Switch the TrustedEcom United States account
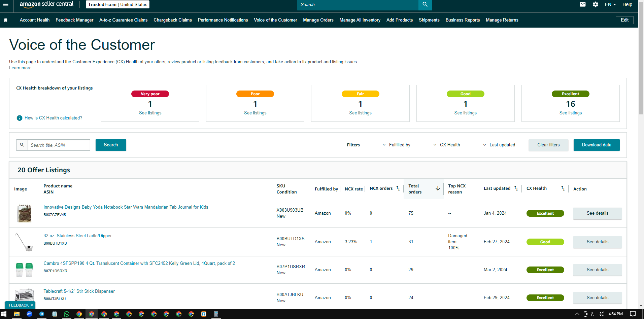Image resolution: width=644 pixels, height=319 pixels. click(118, 4)
